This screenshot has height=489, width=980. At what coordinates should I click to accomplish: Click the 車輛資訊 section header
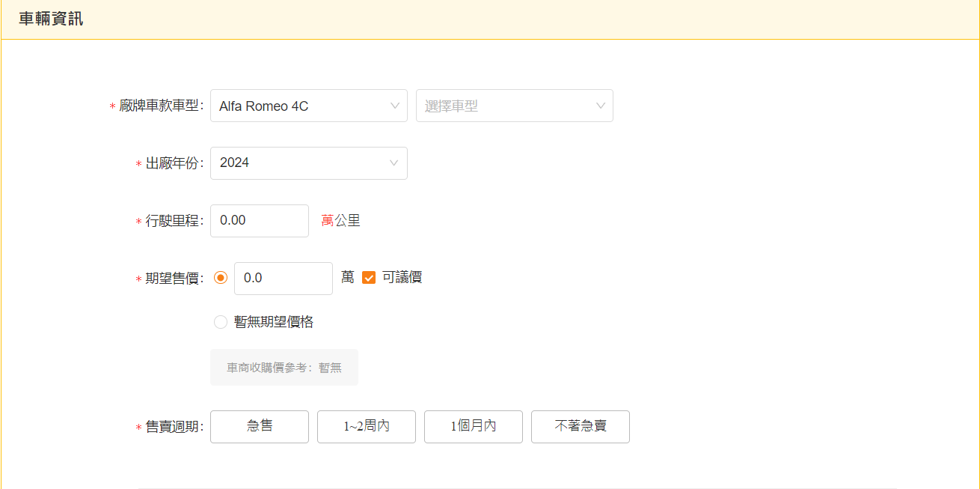coord(51,19)
